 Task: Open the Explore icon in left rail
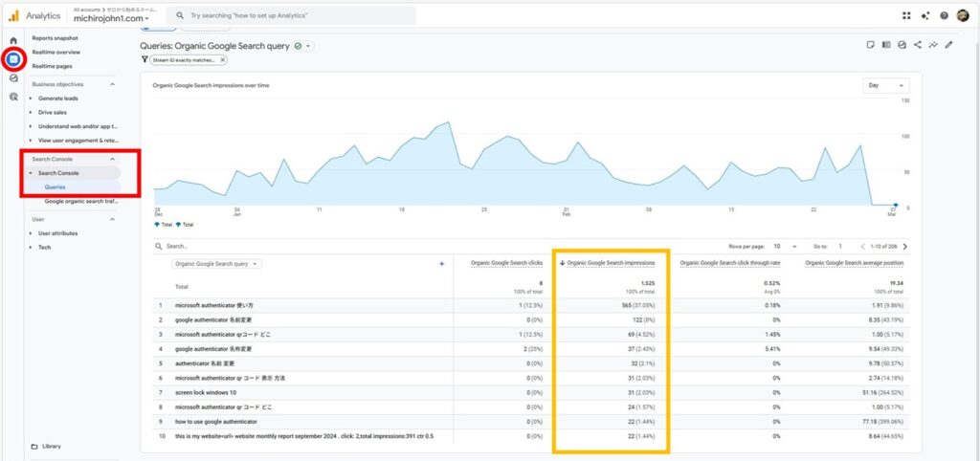point(13,78)
